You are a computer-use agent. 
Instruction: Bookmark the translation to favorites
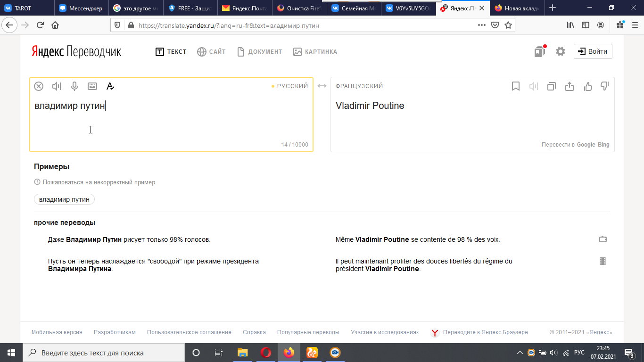tap(516, 86)
